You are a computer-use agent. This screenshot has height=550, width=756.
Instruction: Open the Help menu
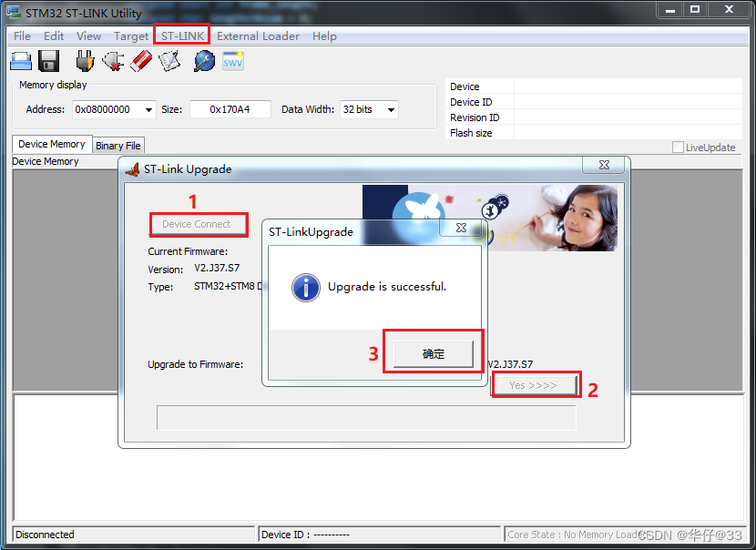(324, 36)
